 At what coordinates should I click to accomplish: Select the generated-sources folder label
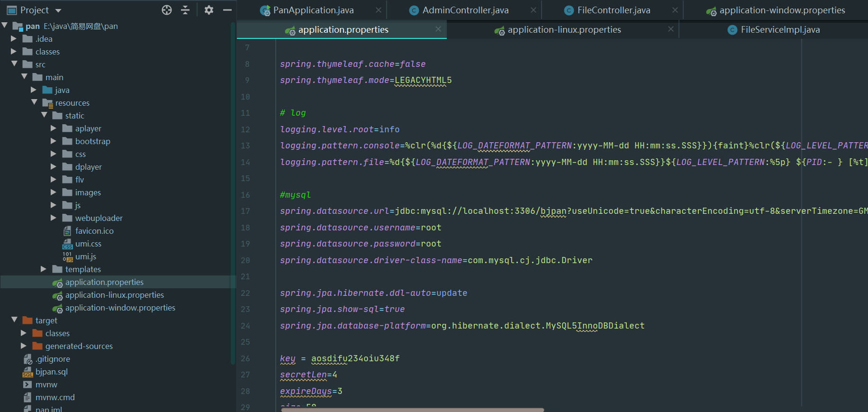click(x=79, y=346)
